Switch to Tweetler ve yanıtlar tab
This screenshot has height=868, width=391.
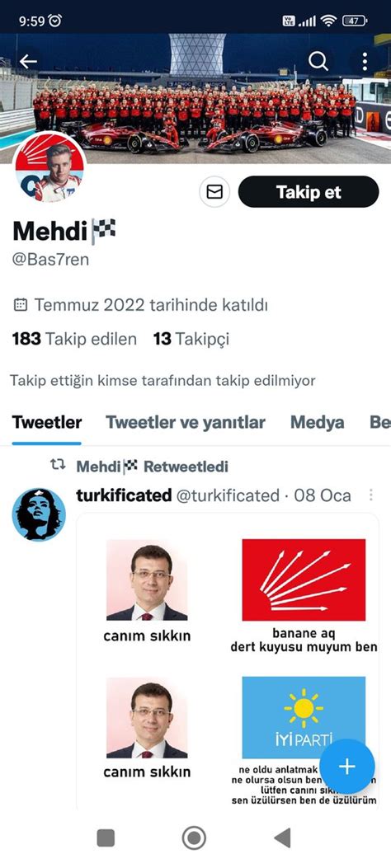pyautogui.click(x=186, y=423)
